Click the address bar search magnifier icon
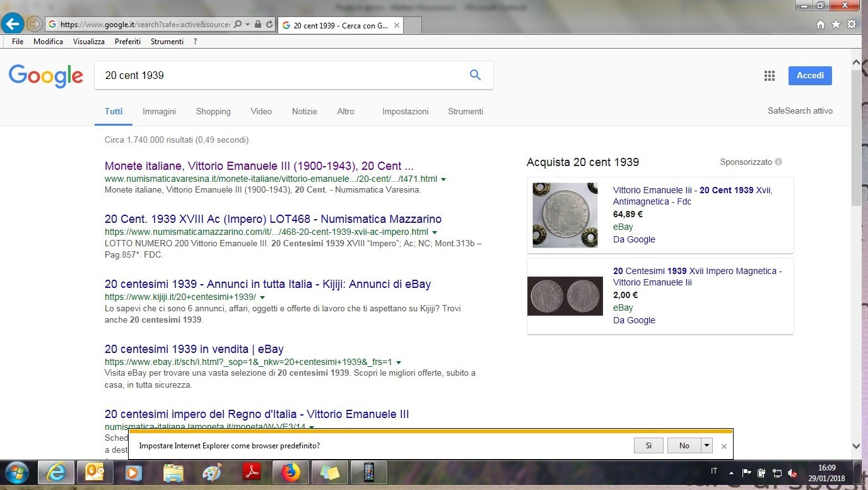868x490 pixels. tap(238, 25)
